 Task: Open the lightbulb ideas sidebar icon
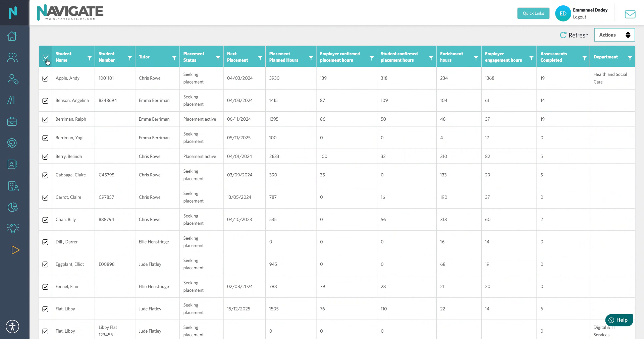point(13,228)
